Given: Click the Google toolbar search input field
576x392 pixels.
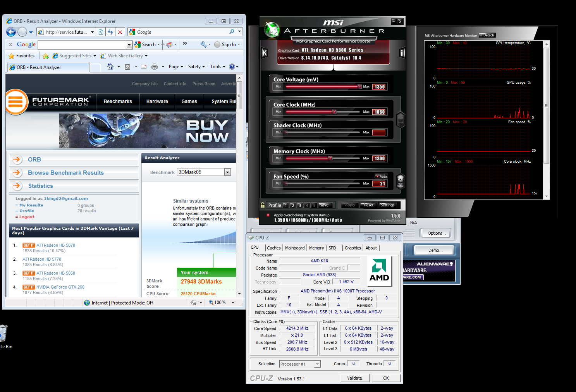Looking at the screenshot, I should coord(82,45).
